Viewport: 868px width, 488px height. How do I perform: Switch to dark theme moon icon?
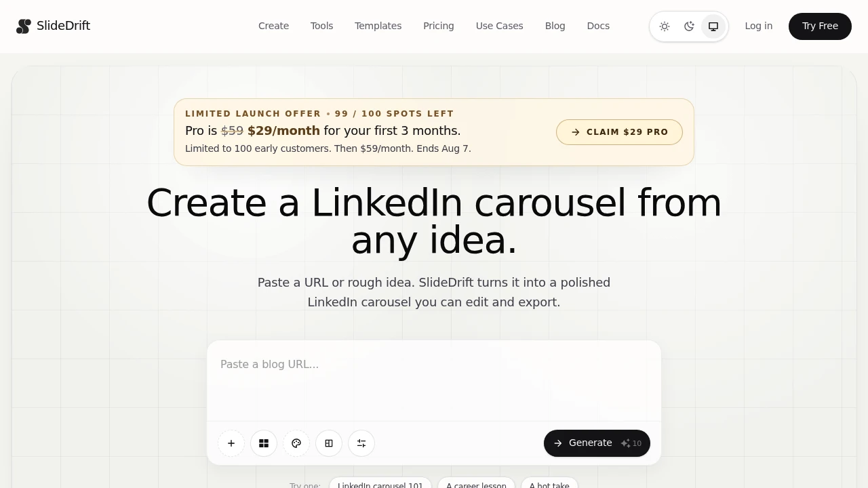point(689,26)
